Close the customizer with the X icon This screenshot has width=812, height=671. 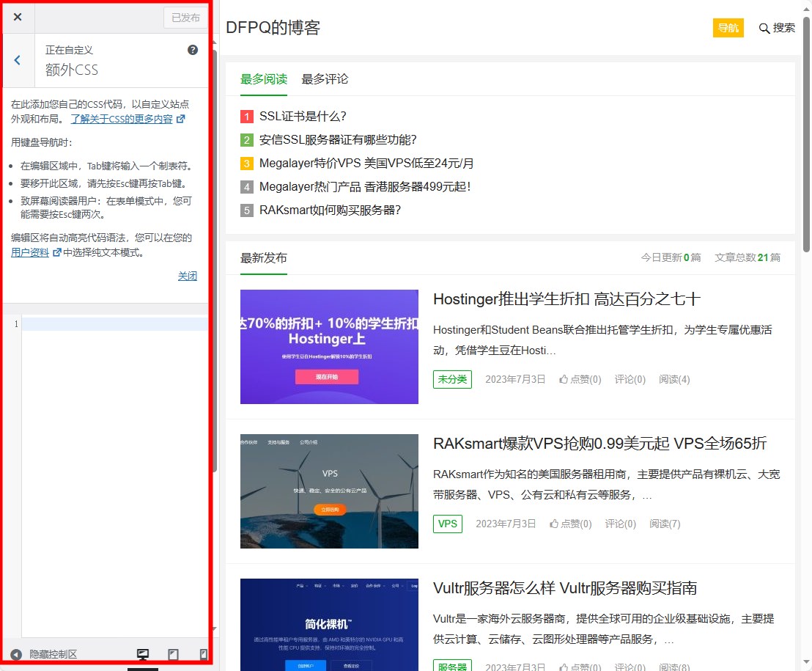(x=18, y=18)
